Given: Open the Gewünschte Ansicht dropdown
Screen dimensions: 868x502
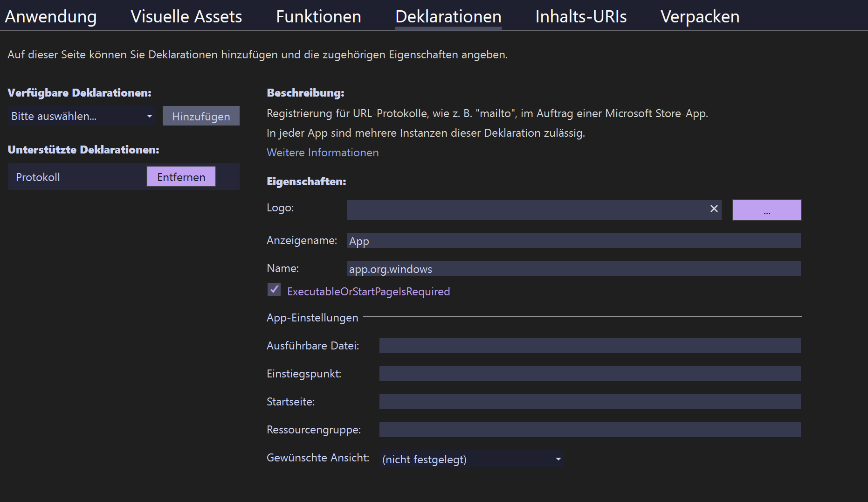Looking at the screenshot, I should [x=471, y=459].
